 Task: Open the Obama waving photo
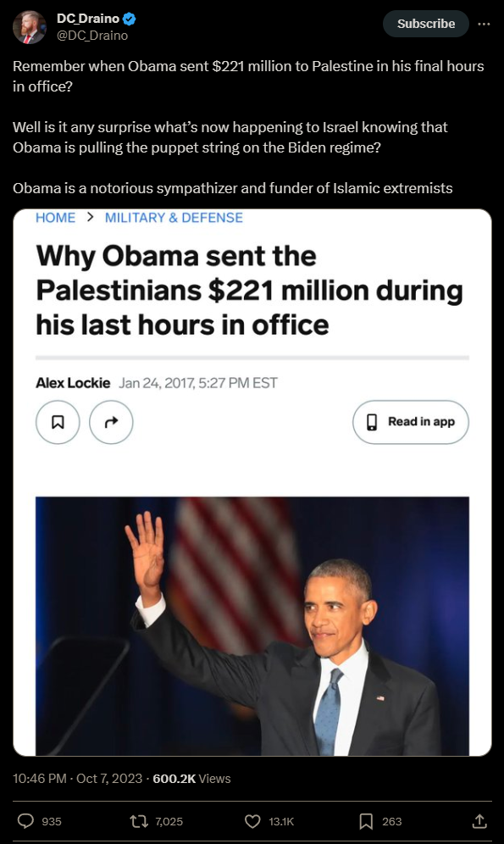pos(252,626)
